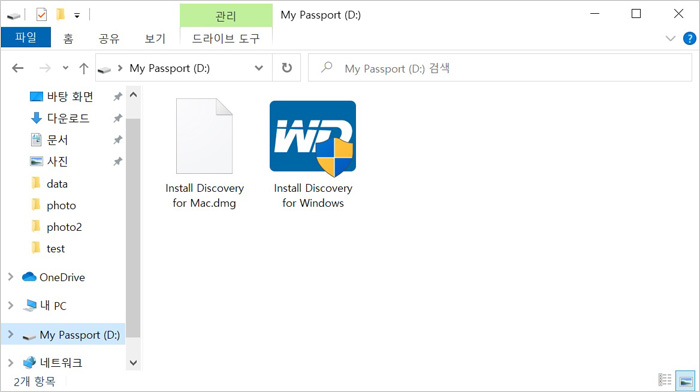Click the drive icon in title bar
Image resolution: width=700 pixels, height=392 pixels.
click(14, 16)
